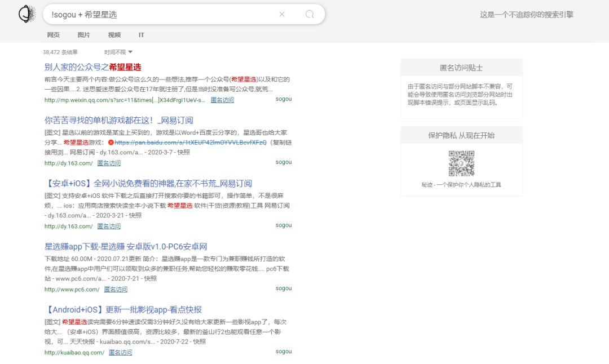Open the result 你苦苦寻找的单机游戏都在这
Viewport: 609px width, 364px height.
(x=118, y=120)
